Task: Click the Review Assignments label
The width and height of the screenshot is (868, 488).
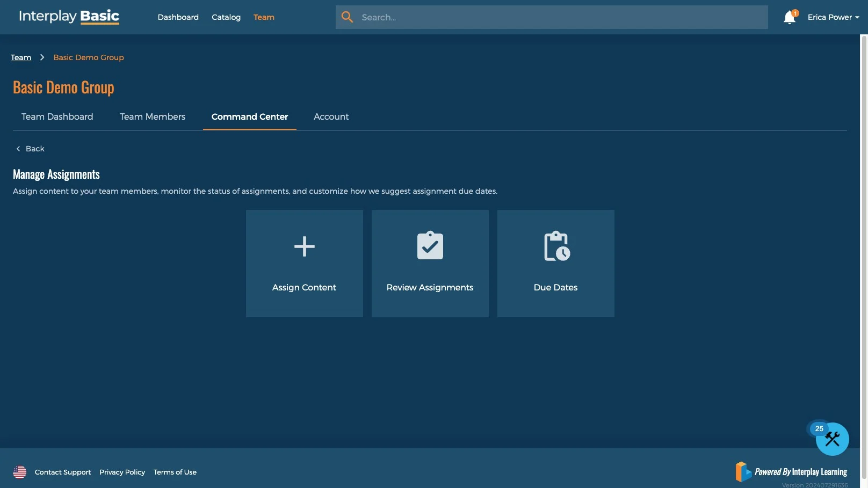Action: 430,287
